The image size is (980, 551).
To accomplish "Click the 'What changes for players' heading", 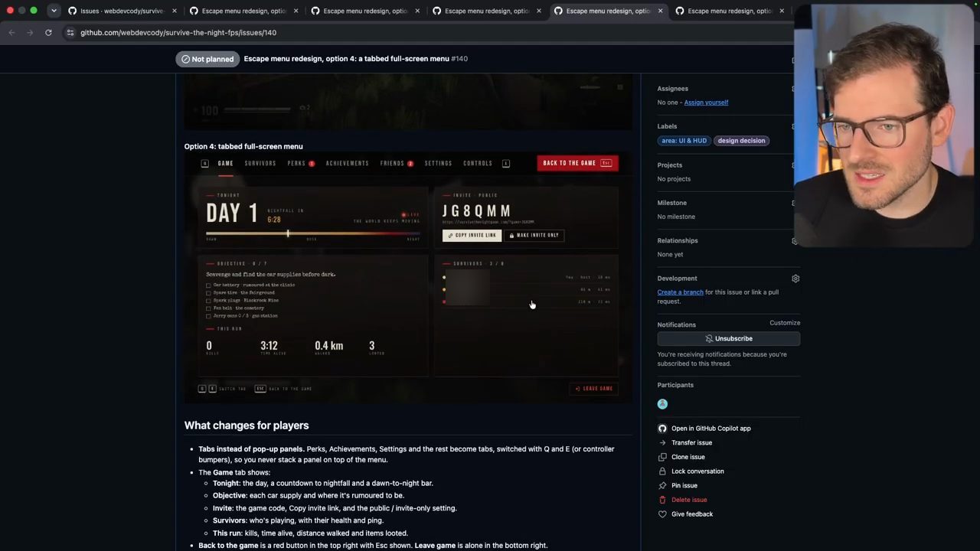I will [247, 425].
